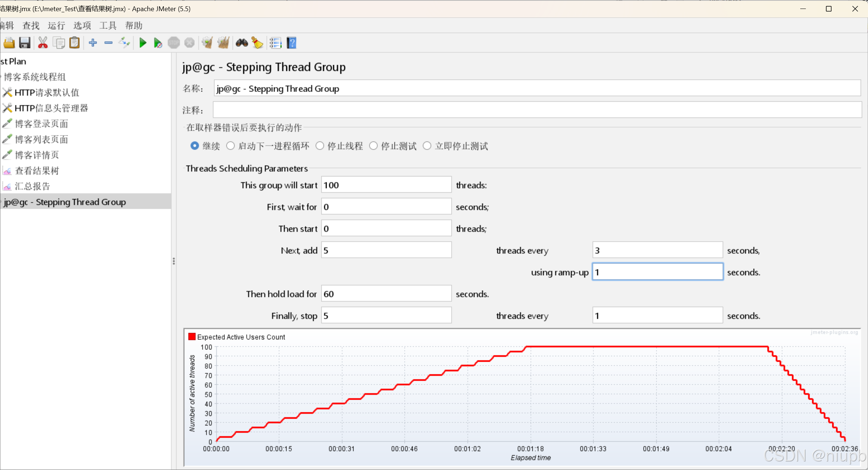Click the red Expected Active Users legend swatch
The height and width of the screenshot is (470, 868).
[x=192, y=337]
